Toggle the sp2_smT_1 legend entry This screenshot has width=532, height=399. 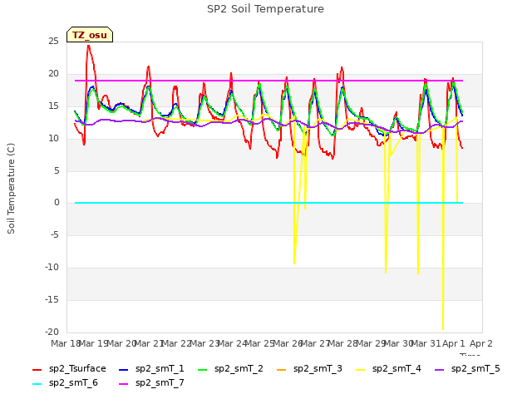pyautogui.click(x=151, y=369)
